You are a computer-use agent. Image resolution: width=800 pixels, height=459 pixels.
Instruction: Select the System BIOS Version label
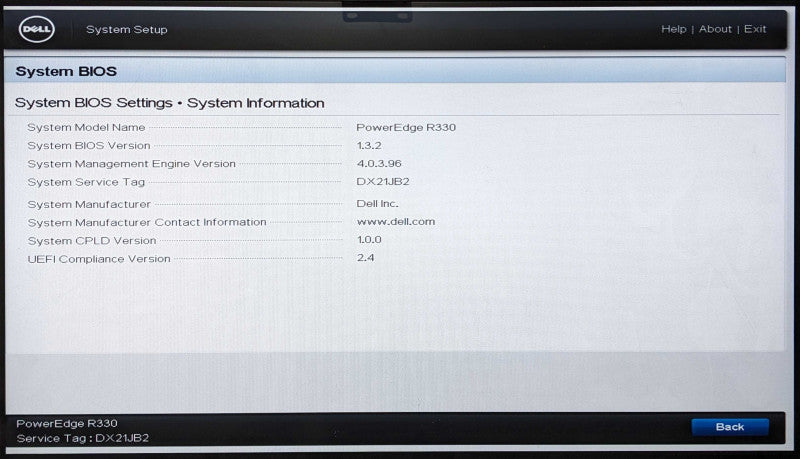coord(89,146)
